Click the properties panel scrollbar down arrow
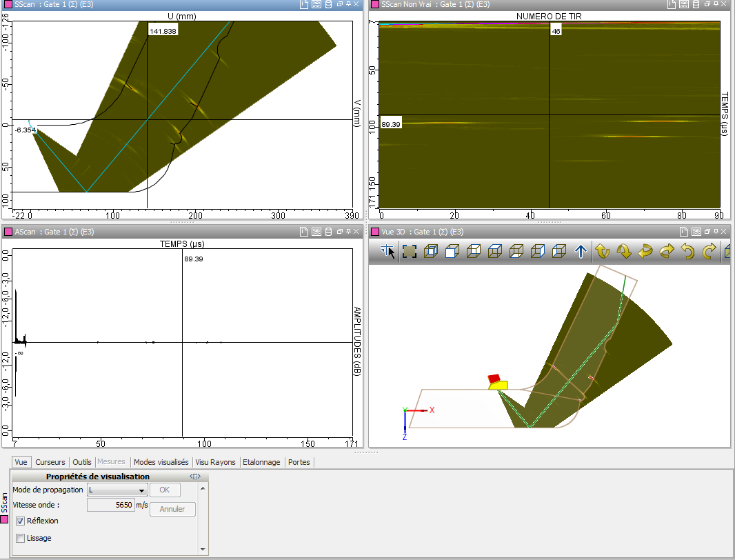735x560 pixels. [x=203, y=549]
